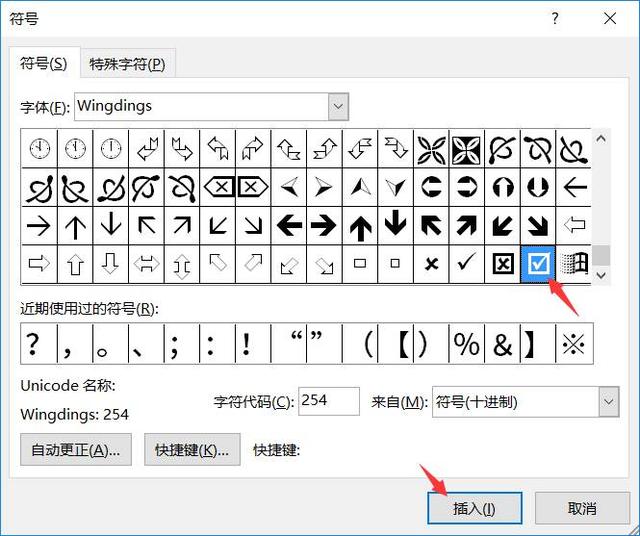Pick the recent colon symbol

coord(218,344)
